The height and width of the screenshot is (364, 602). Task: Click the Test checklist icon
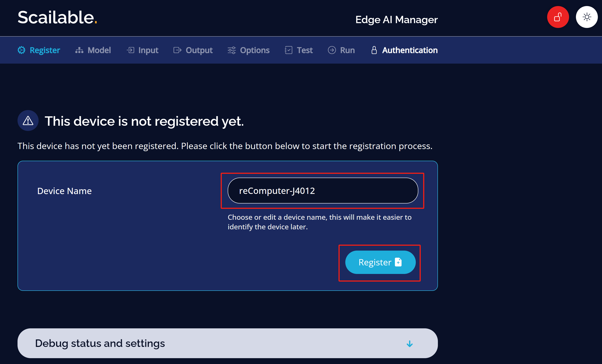click(289, 50)
